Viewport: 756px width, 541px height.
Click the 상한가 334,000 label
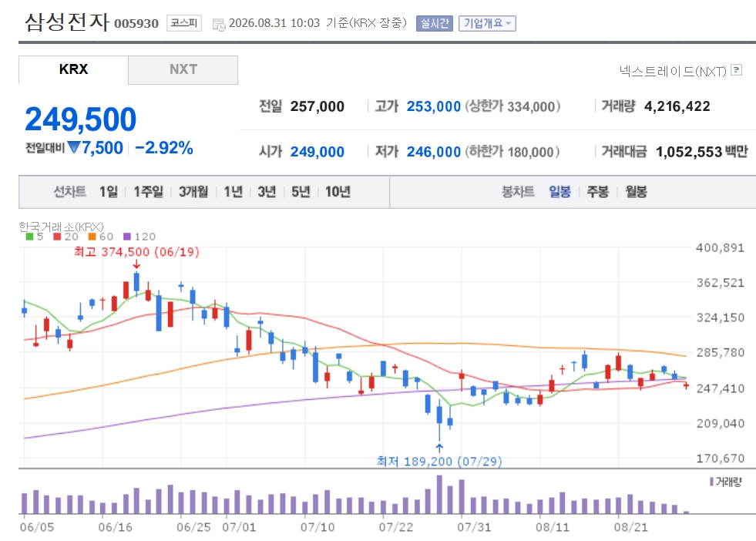(x=512, y=106)
